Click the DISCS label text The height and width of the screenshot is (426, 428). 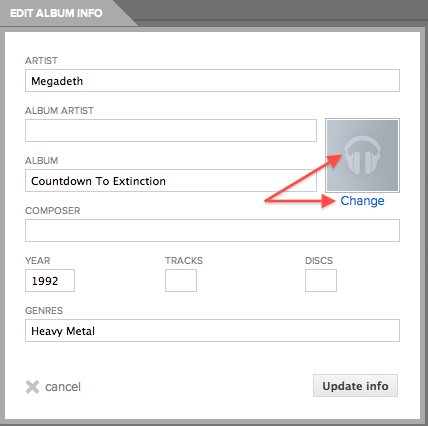click(x=319, y=261)
